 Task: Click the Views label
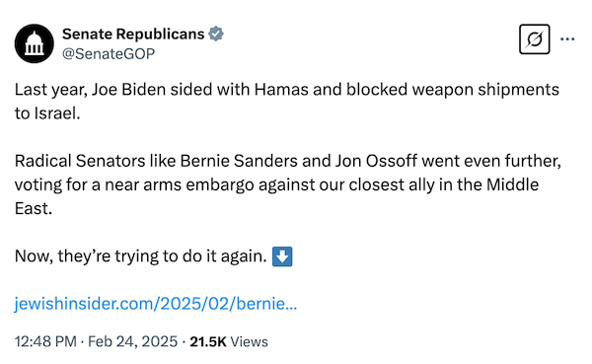(250, 341)
